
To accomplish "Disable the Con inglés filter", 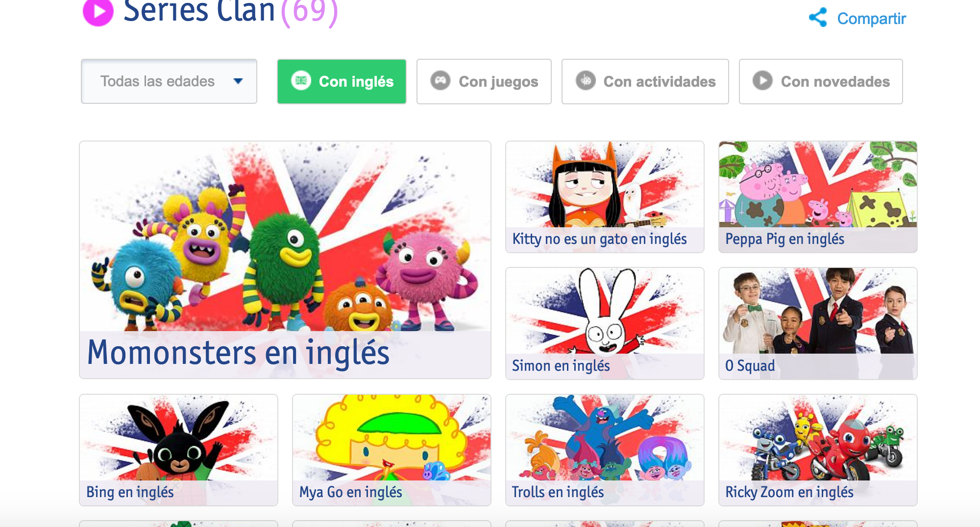I will [342, 81].
